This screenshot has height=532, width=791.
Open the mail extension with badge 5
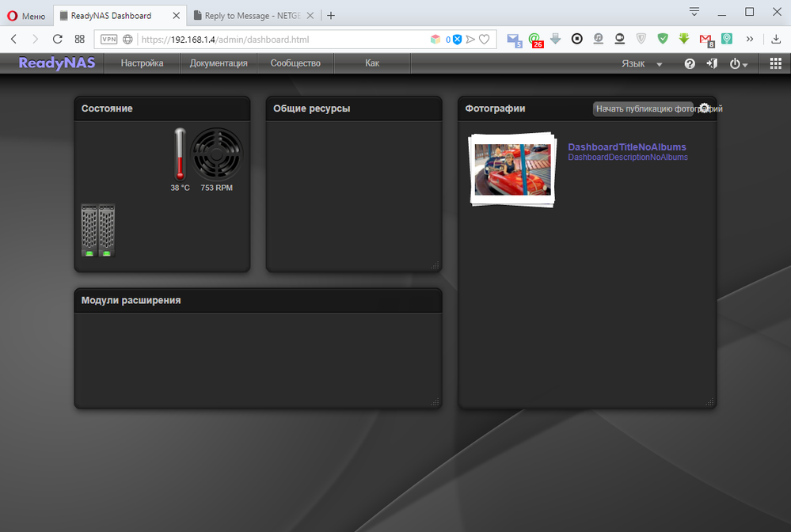point(514,40)
